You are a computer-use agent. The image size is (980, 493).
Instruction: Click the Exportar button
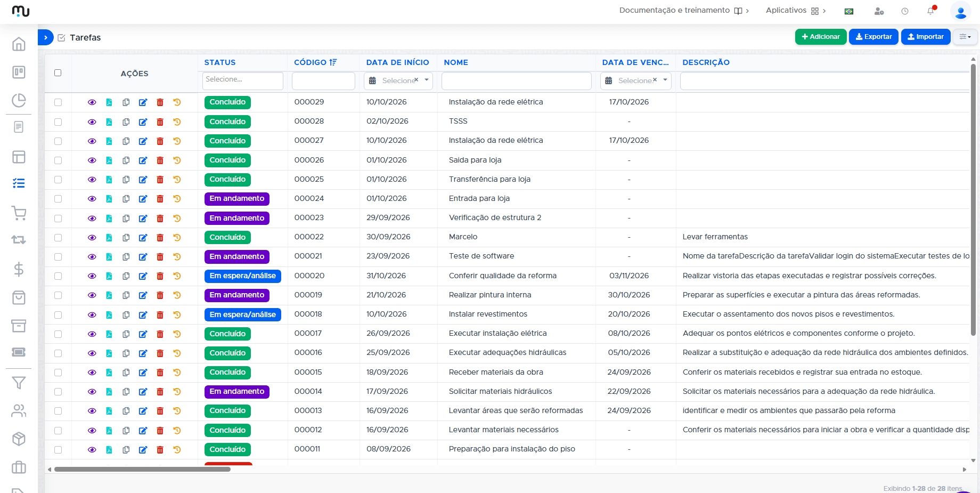coord(874,37)
